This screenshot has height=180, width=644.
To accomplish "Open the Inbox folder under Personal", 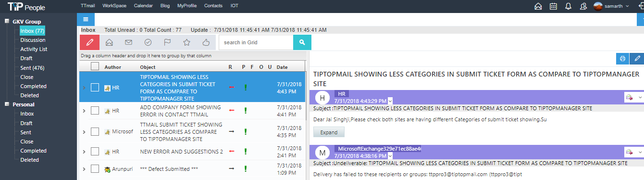I will pyautogui.click(x=27, y=114).
